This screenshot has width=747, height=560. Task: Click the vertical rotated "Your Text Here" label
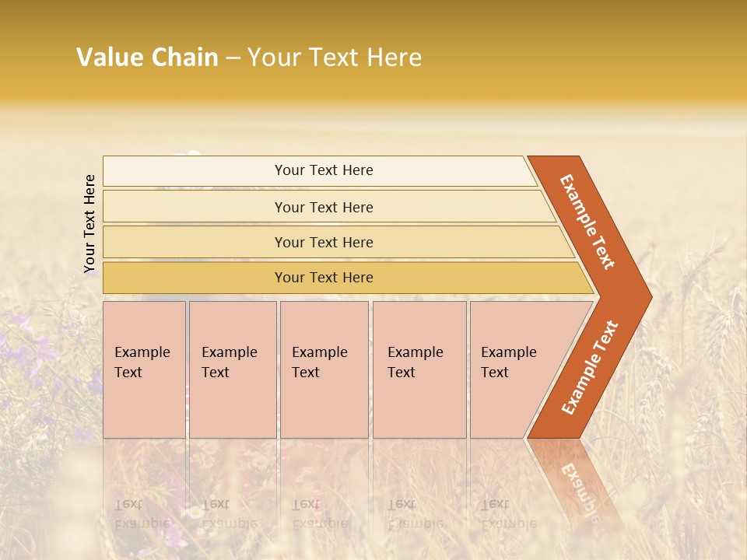89,224
